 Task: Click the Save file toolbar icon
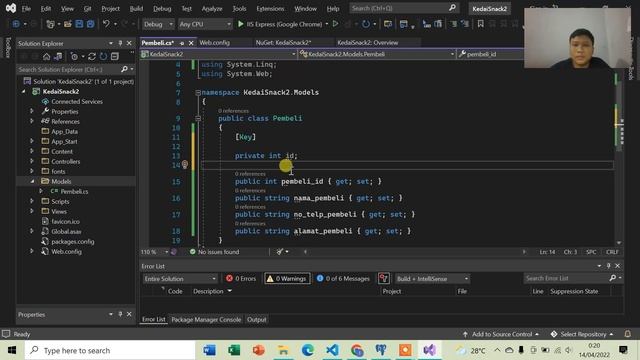pyautogui.click(x=79, y=24)
